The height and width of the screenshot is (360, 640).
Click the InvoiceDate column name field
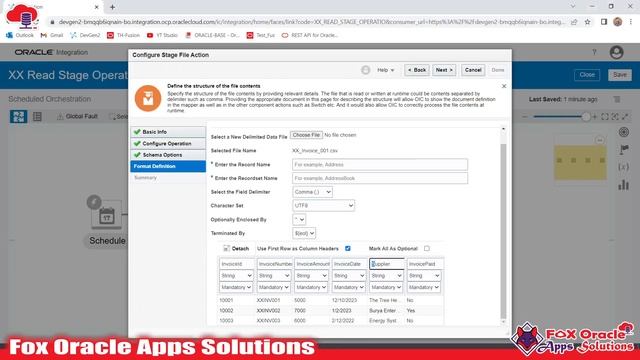coord(349,264)
